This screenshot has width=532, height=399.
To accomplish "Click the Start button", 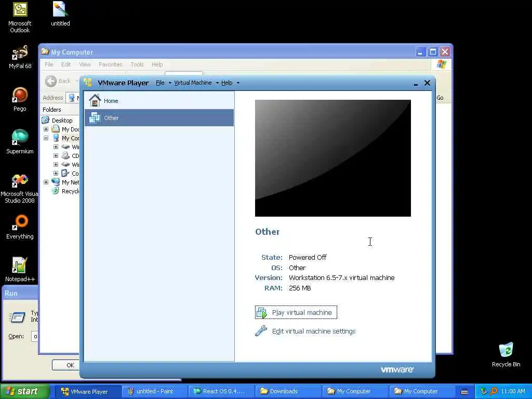I will (24, 391).
